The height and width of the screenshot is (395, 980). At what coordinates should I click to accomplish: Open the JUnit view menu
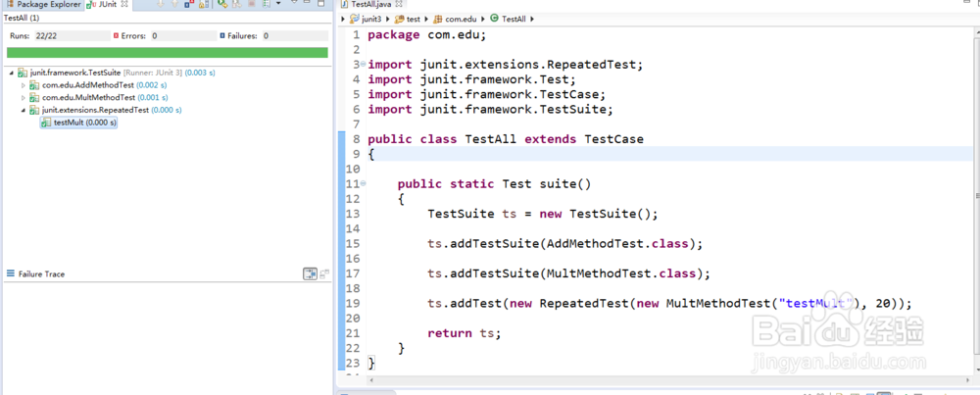tap(294, 3)
